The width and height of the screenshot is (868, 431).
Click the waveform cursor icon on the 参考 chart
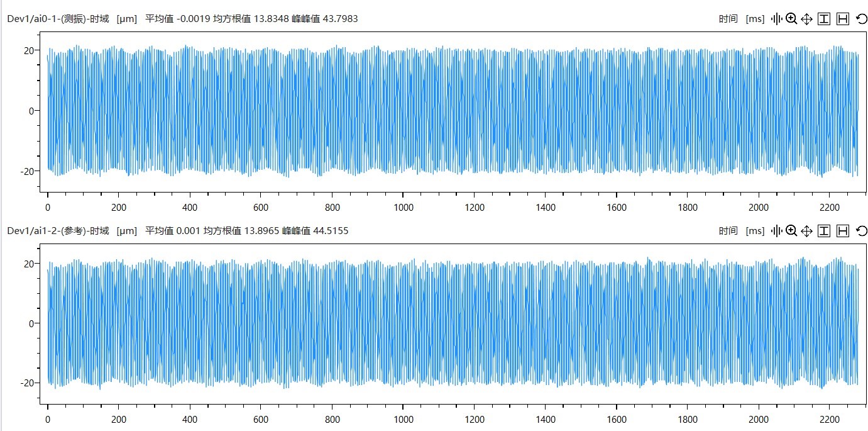point(777,231)
